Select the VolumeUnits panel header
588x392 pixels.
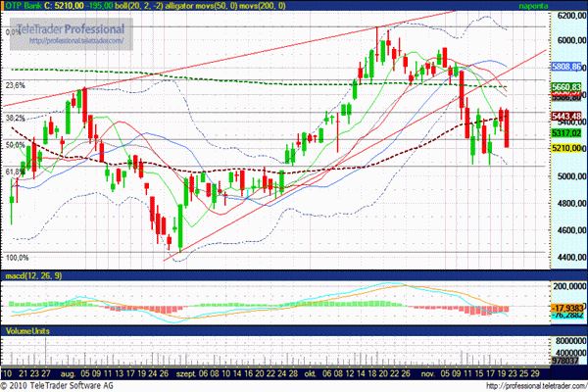27,333
